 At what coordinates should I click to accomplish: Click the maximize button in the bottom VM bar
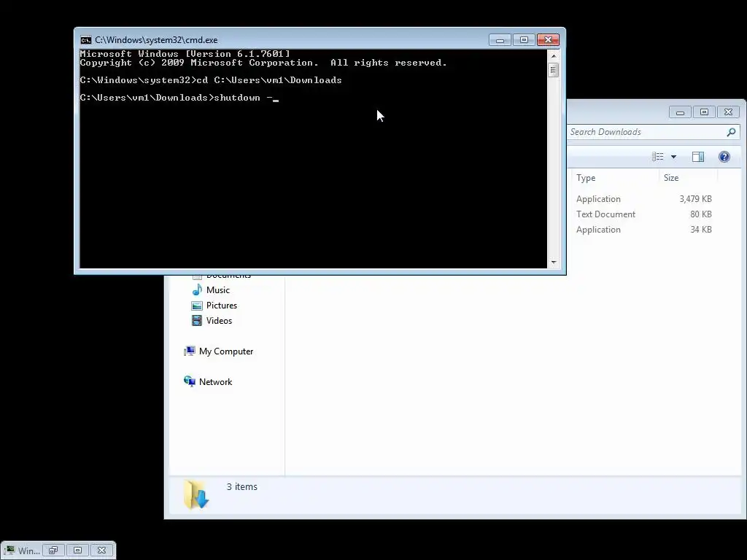tap(77, 551)
